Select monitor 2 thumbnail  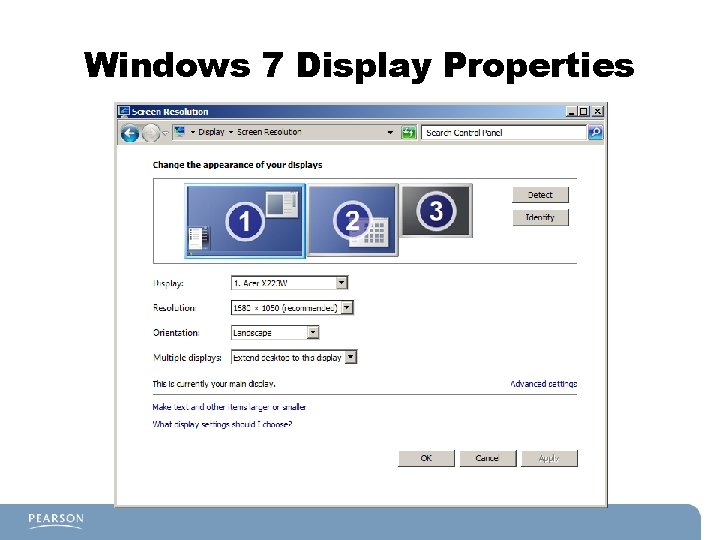(x=352, y=220)
